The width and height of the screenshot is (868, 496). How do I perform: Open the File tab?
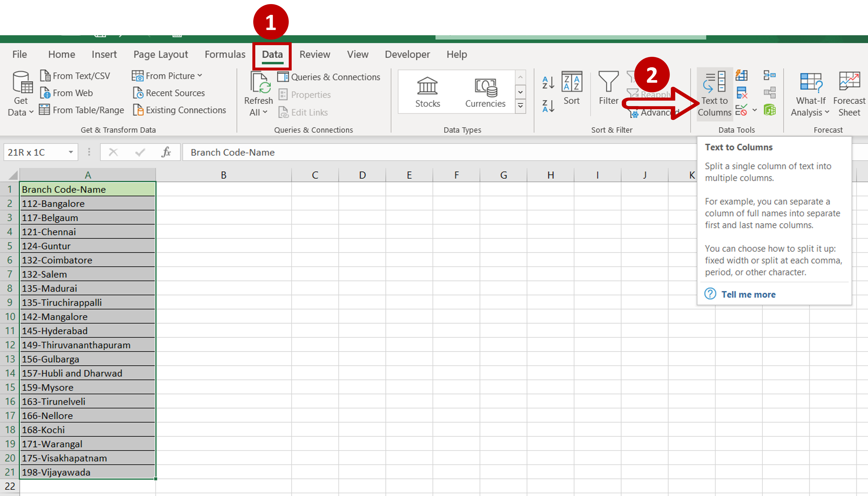pos(20,54)
